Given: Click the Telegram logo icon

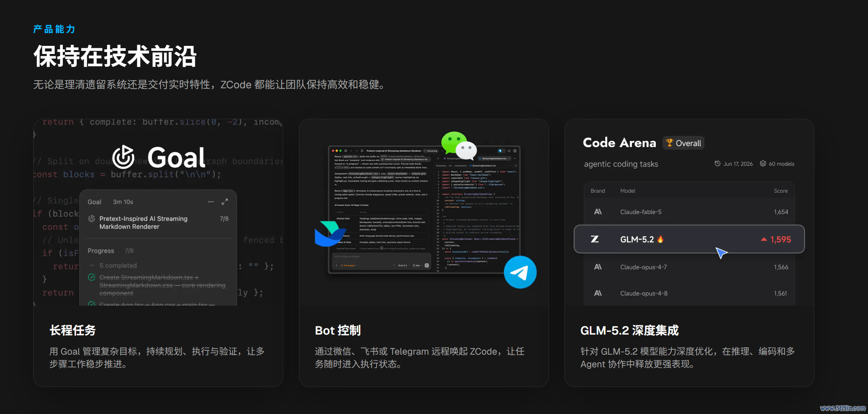Looking at the screenshot, I should [x=520, y=272].
